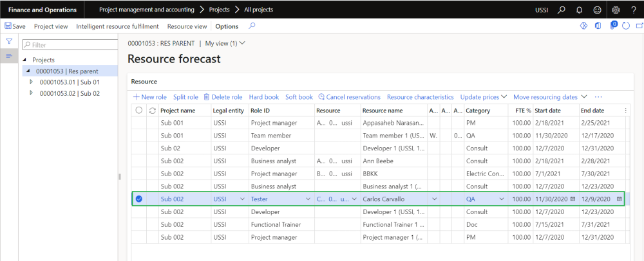644x261 pixels.
Task: Click the grid refresh icon in header row
Action: [x=152, y=111]
